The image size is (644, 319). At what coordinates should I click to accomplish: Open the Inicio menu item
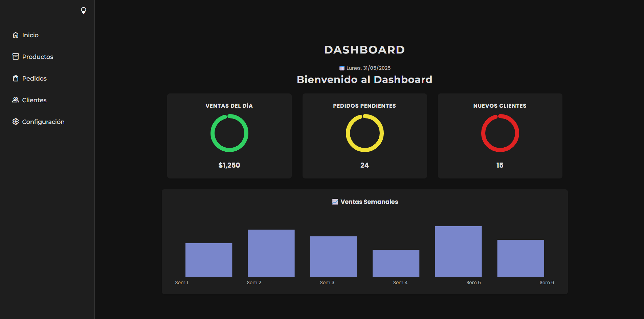[30, 35]
